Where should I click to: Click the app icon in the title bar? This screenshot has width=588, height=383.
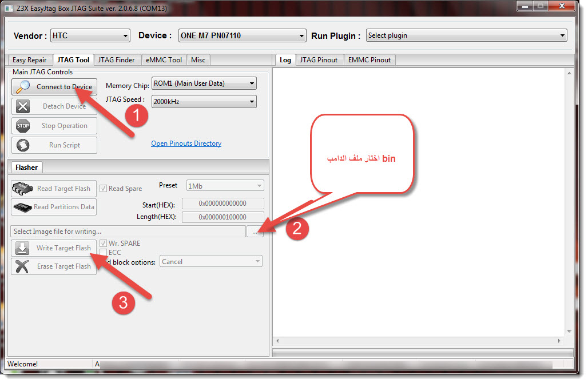tap(9, 8)
